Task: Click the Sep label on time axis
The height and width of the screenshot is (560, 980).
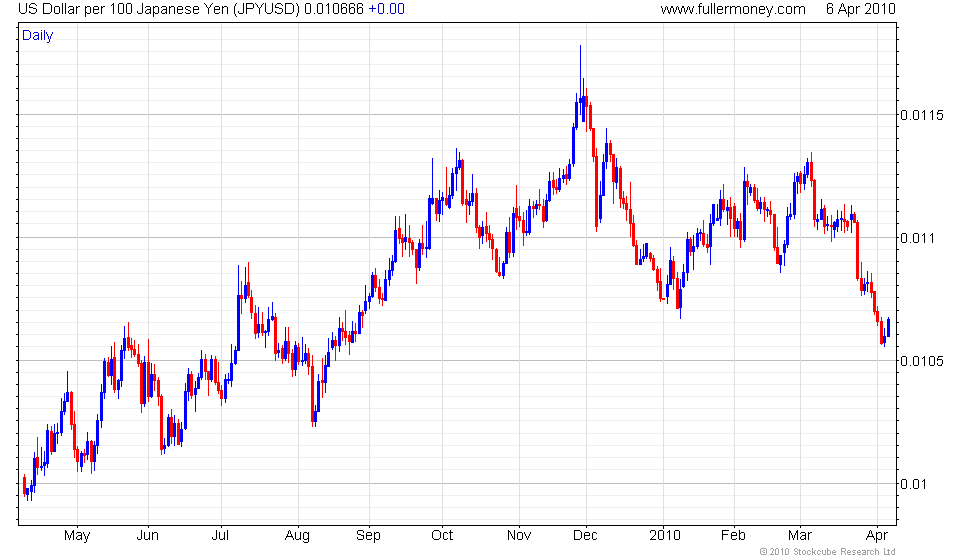Action: click(x=368, y=536)
